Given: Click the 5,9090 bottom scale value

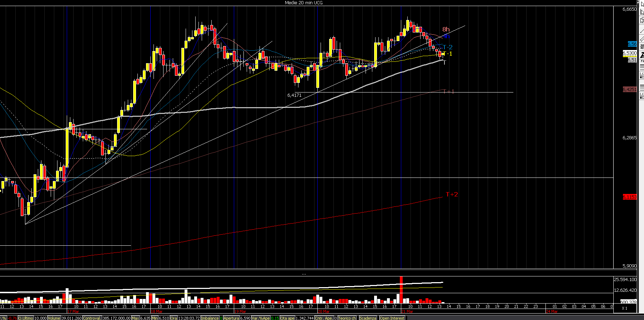Looking at the screenshot, I should pos(630,266).
